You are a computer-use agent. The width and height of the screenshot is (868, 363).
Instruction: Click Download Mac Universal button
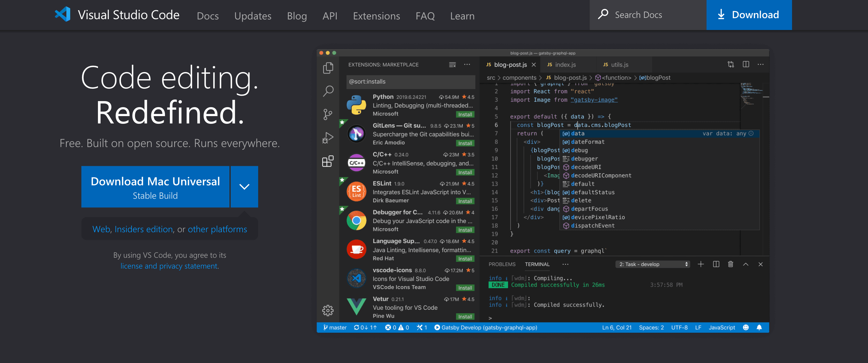(155, 187)
